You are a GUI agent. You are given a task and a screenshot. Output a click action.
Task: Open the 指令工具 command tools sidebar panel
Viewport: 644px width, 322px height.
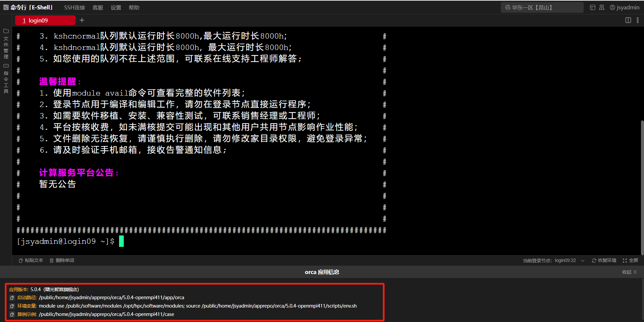pyautogui.click(x=6, y=78)
